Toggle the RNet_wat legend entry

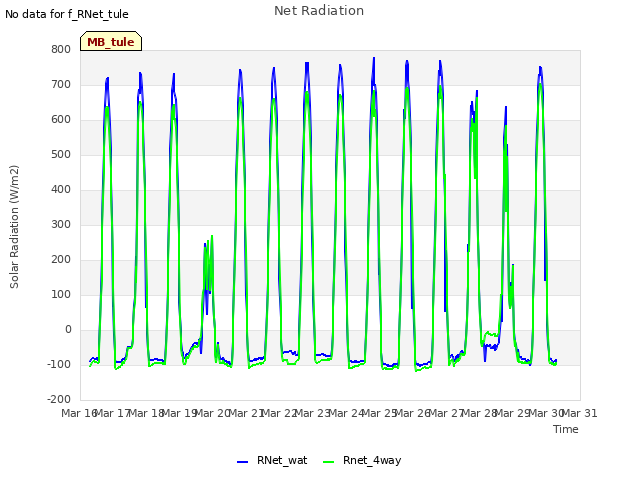[x=272, y=460]
